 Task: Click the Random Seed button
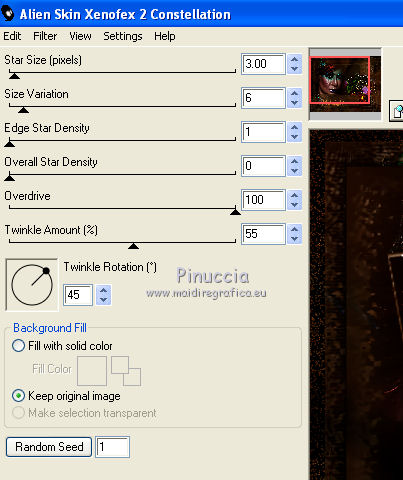(x=49, y=447)
